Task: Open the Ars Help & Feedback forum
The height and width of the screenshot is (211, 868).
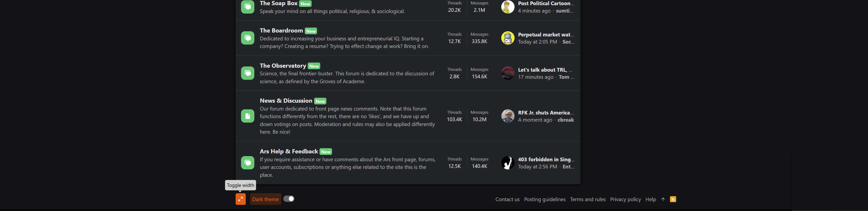Action: coord(289,151)
